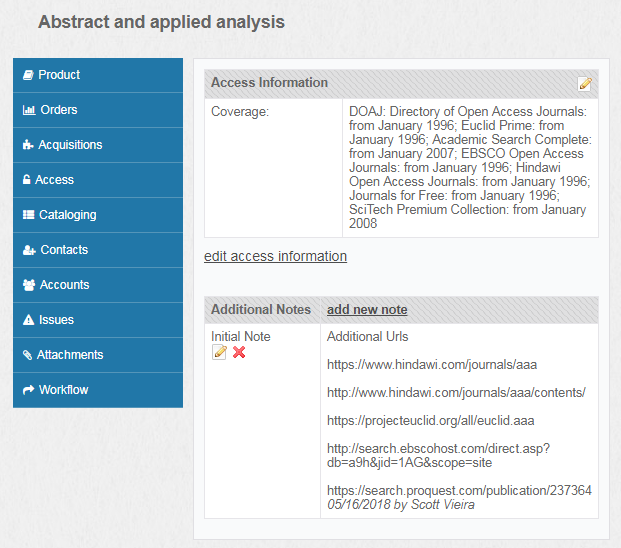This screenshot has width=621, height=548.
Task: Open the Orders tab
Action: tap(98, 110)
